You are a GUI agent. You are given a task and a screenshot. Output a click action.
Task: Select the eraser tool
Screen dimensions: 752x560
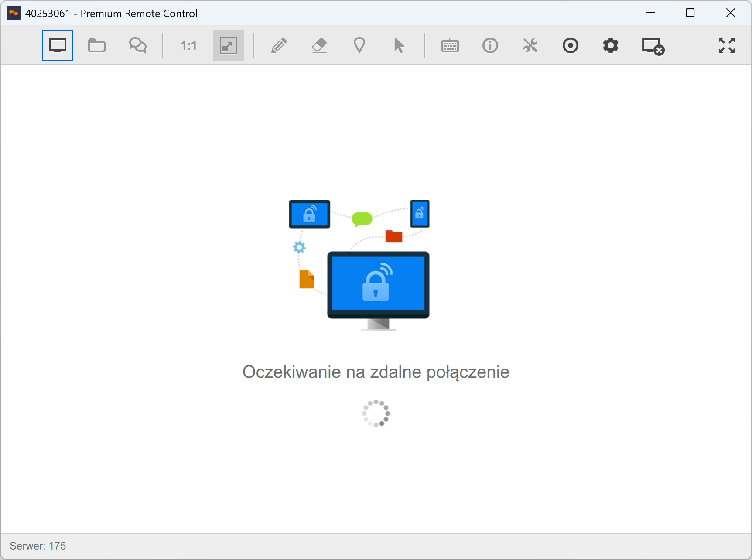(x=319, y=45)
